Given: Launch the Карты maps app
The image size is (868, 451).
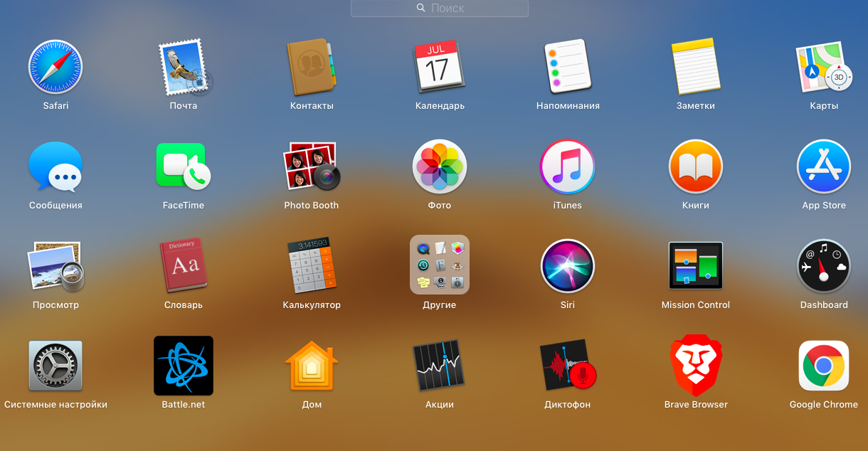Looking at the screenshot, I should pos(824,67).
